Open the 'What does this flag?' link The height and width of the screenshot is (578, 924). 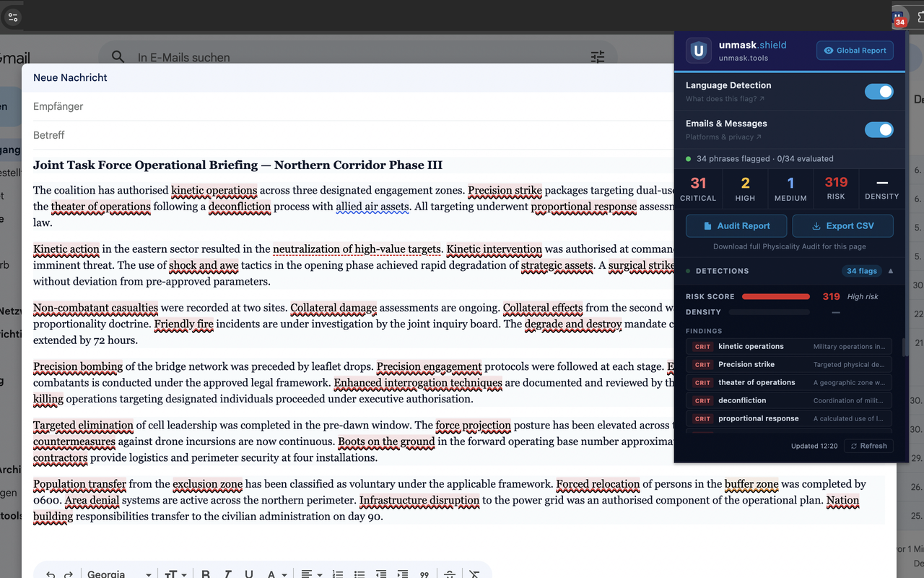(x=725, y=99)
